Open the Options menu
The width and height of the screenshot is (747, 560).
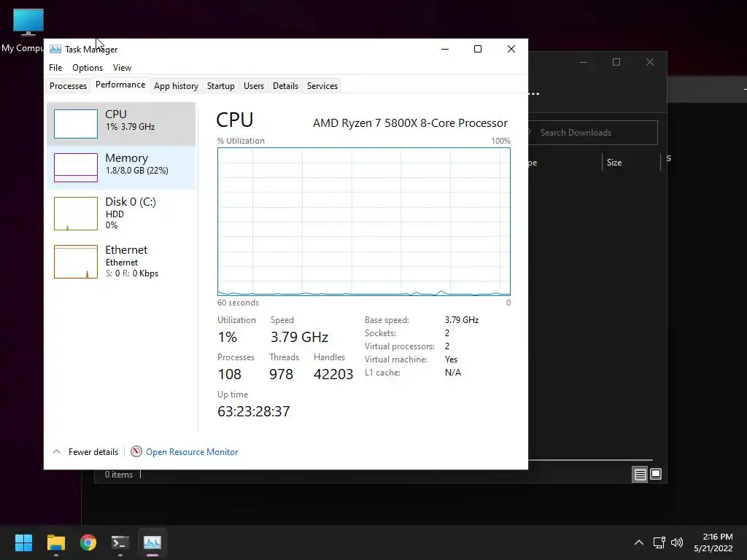point(88,68)
